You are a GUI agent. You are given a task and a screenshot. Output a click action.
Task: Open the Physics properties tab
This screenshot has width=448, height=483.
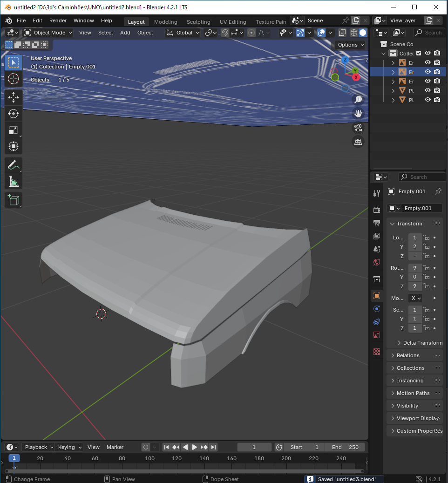tap(377, 309)
